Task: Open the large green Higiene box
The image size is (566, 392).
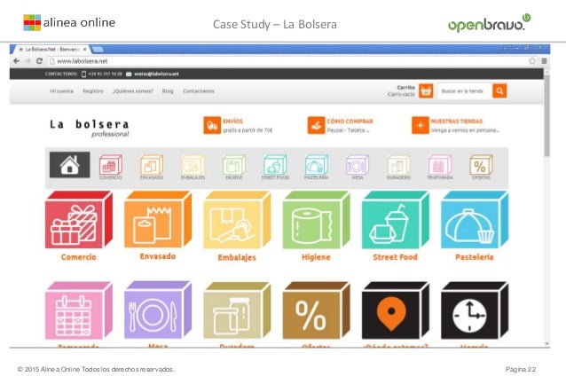Action: tap(316, 220)
